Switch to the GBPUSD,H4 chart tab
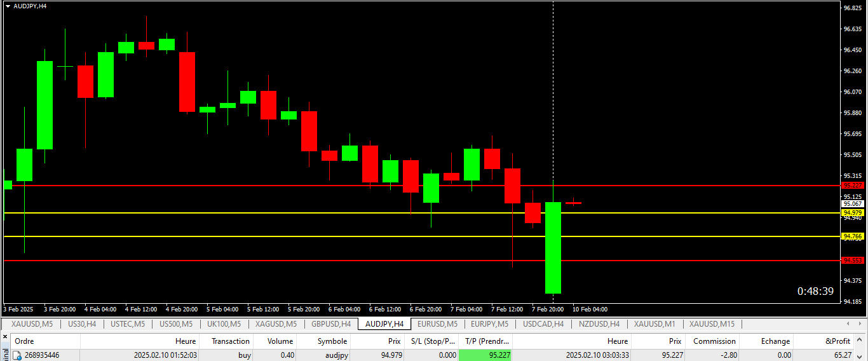This screenshot has height=361, width=868. (331, 324)
